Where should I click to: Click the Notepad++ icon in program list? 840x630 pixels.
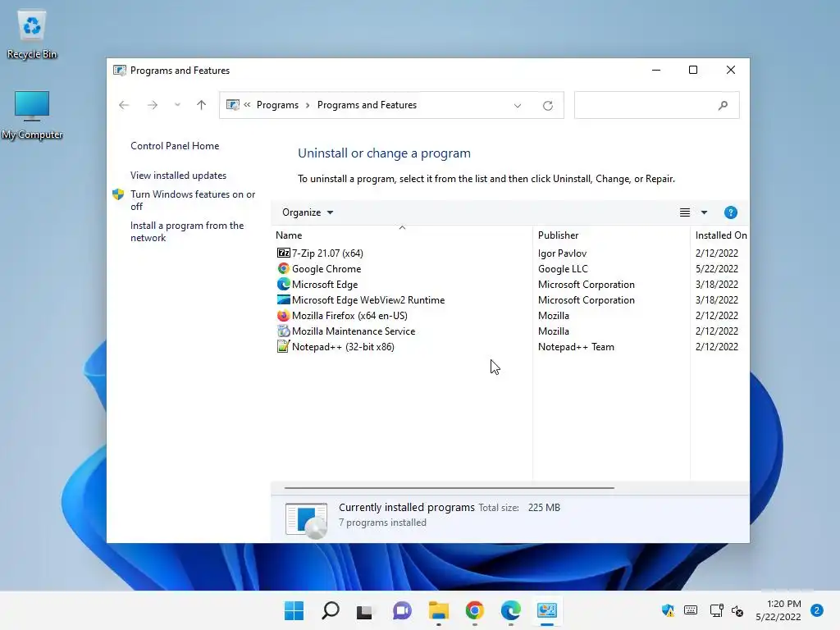283,347
